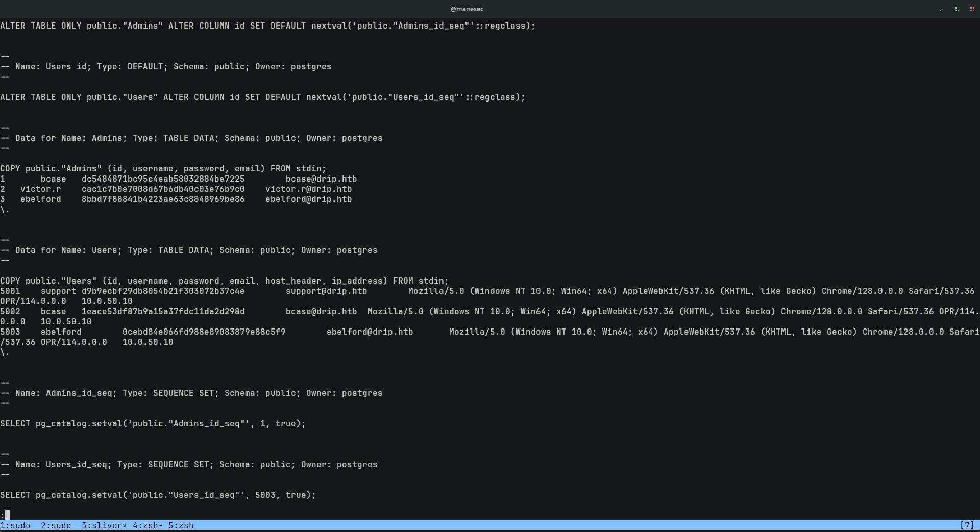Click ebelford@drip.htb in the Admins table rows
Viewport: 980px width, 532px height.
(x=308, y=199)
